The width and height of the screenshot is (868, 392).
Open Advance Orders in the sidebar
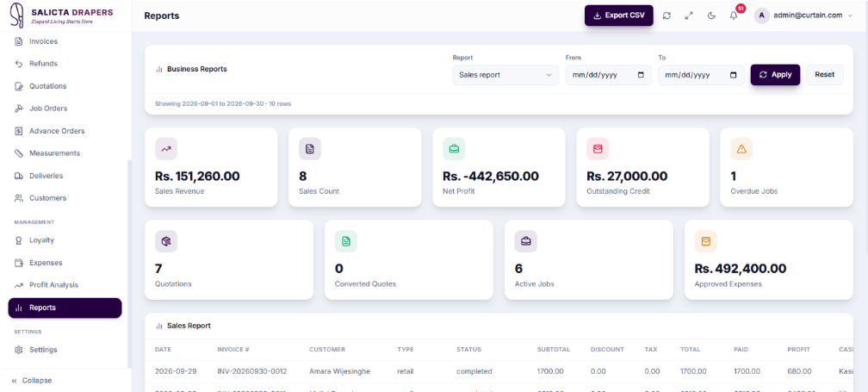coord(65,131)
